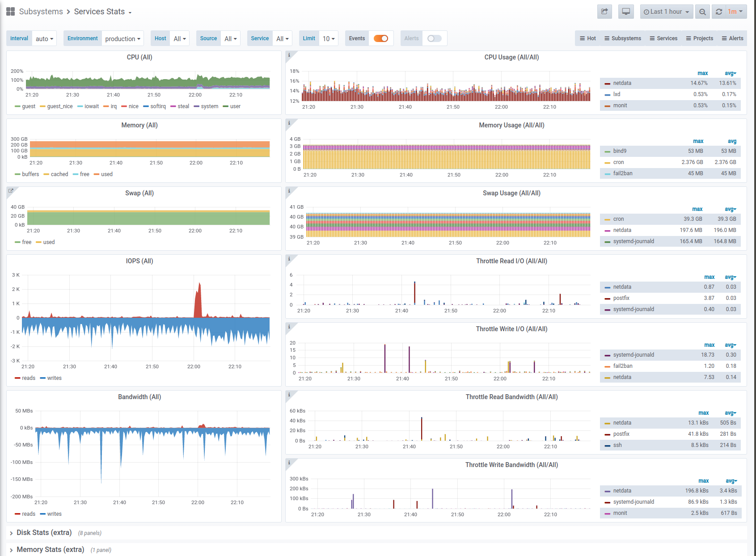Refresh dashboard with the refresh icon
This screenshot has width=756, height=556.
718,12
